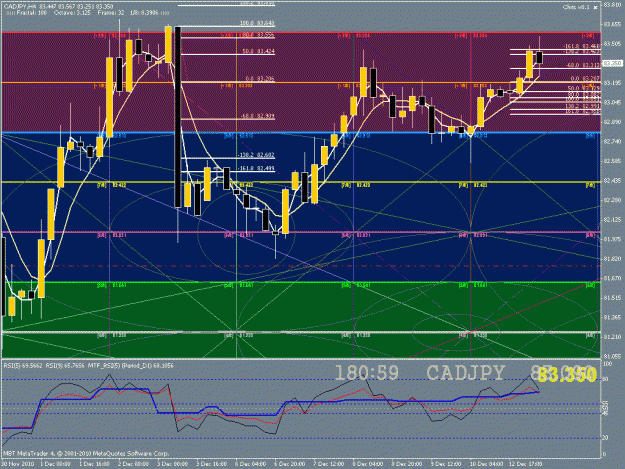The width and height of the screenshot is (625, 469).
Task: Click the 81.975 price axis label
Action: [x=613, y=239]
